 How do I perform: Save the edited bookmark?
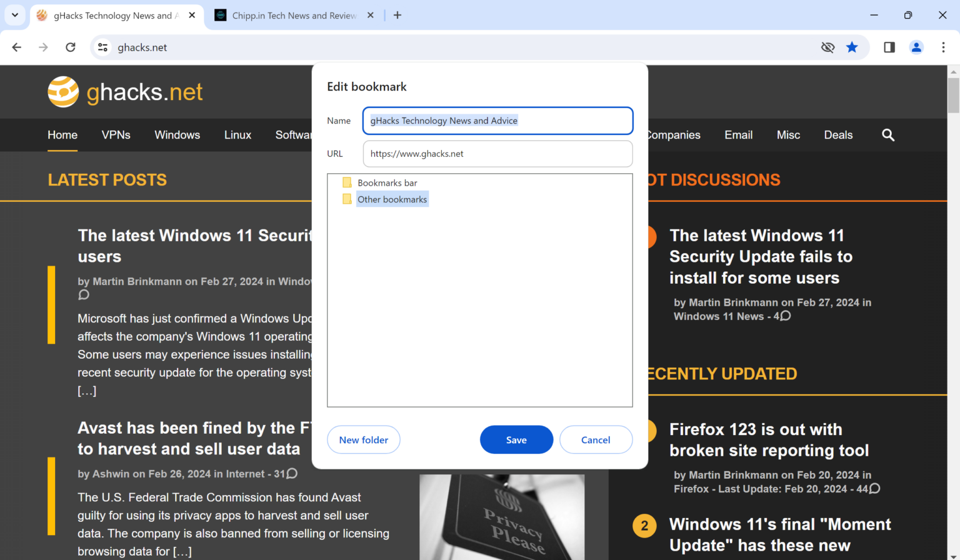[x=516, y=439]
